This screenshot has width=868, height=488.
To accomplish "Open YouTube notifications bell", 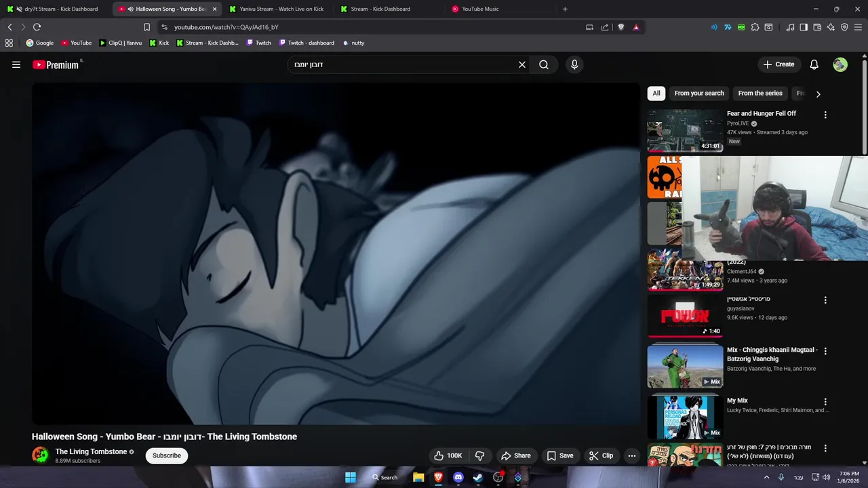I will (x=814, y=64).
